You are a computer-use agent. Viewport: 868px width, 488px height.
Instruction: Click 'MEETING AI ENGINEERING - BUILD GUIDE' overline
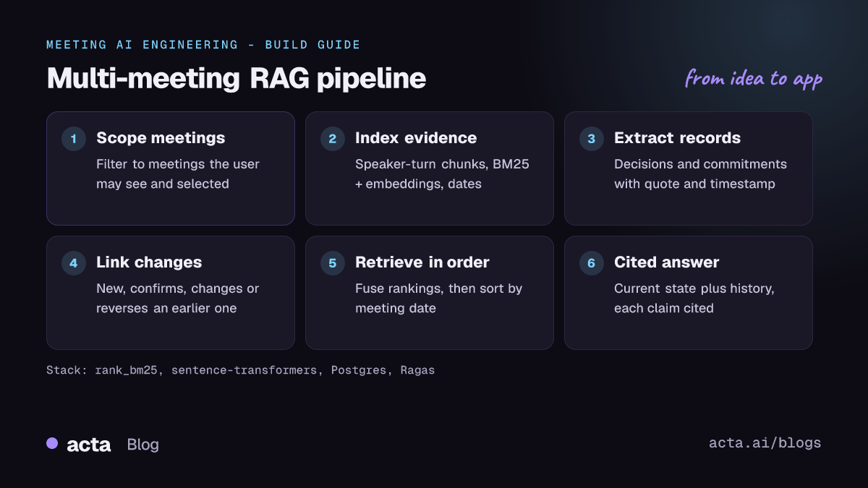click(x=203, y=45)
